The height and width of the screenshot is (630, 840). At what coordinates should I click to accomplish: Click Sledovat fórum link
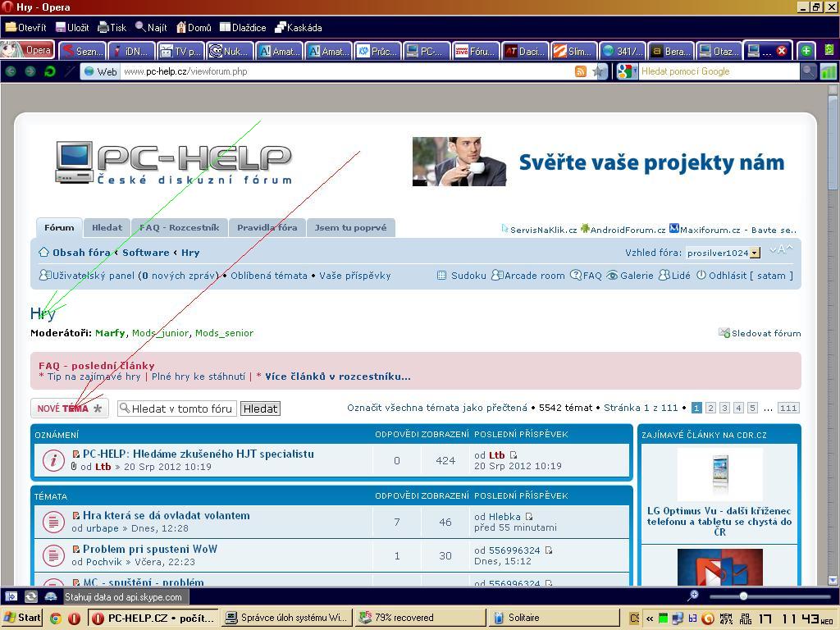pos(760,333)
